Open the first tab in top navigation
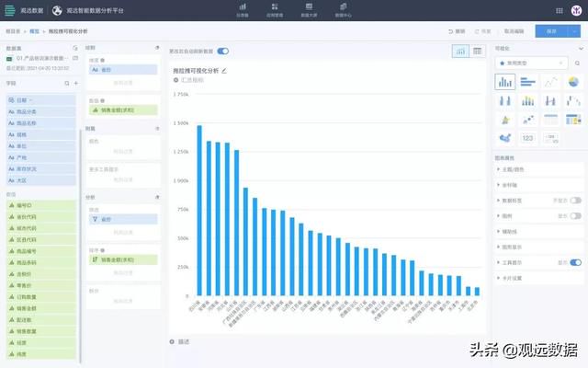This screenshot has width=588, height=368. click(243, 10)
